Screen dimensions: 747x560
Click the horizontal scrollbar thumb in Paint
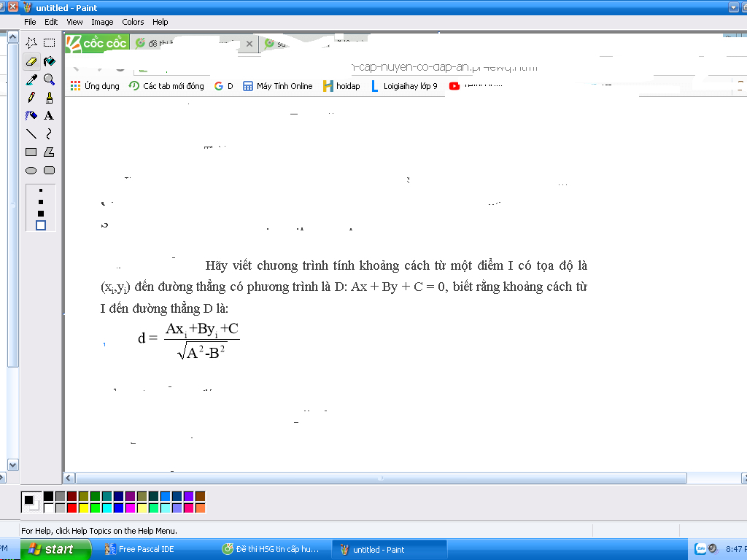coord(381,478)
